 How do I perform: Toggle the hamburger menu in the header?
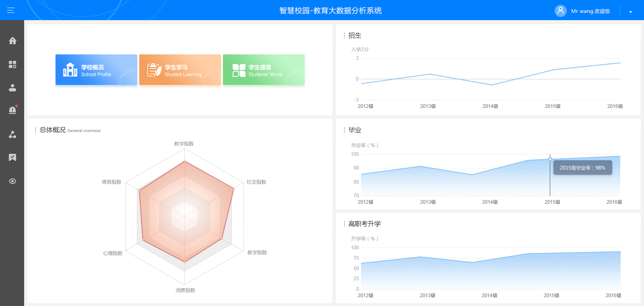click(11, 10)
